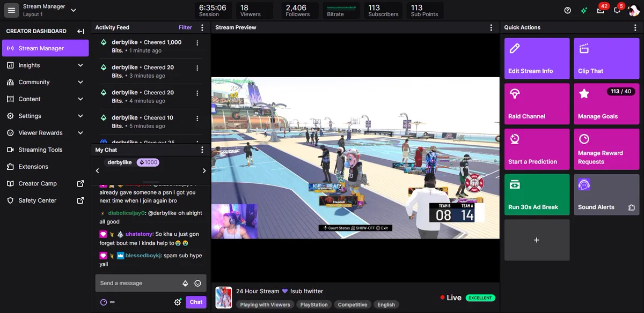
Task: Open Stream Preview options menu
Action: 491,27
